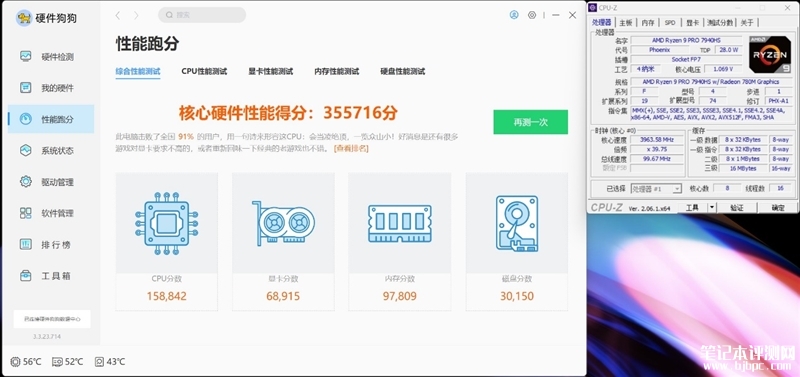Click the GPU temperature 52°C indicator
Viewport: 800px width, 377px height.
pyautogui.click(x=67, y=362)
